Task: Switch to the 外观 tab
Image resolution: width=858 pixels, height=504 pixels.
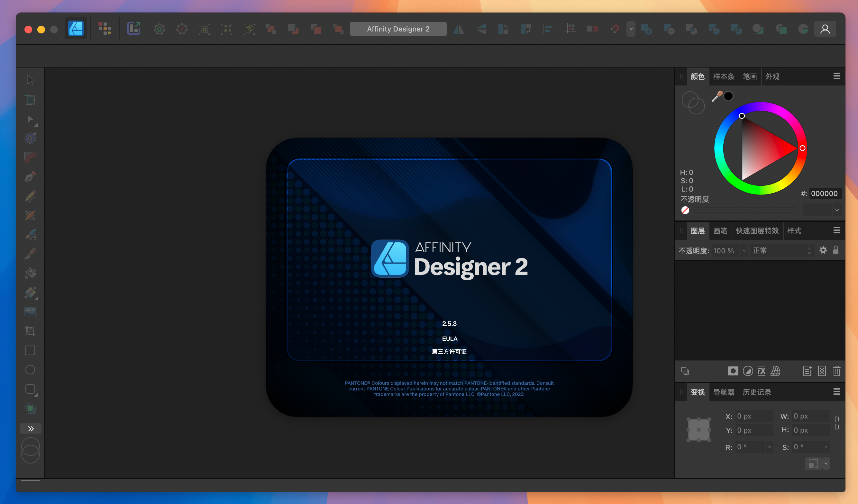Action: click(772, 76)
